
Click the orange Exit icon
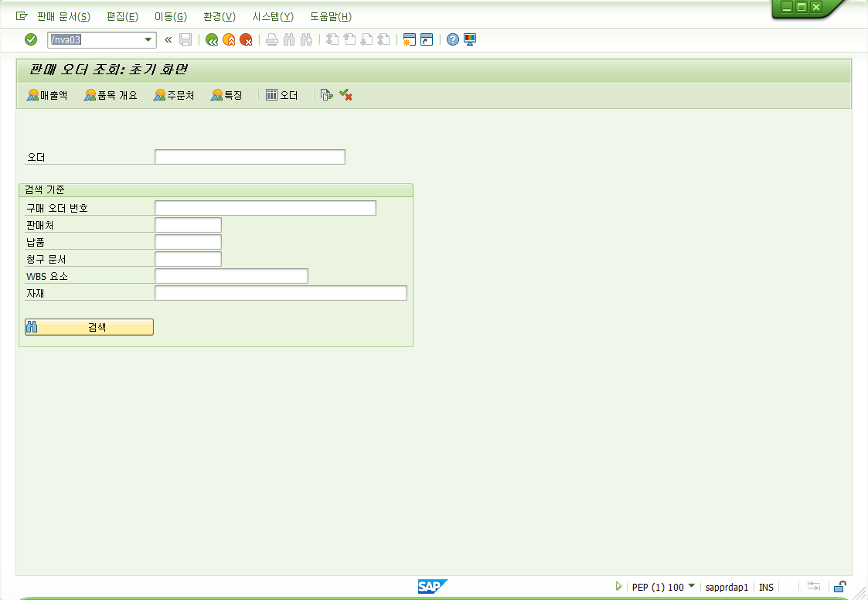pyautogui.click(x=229, y=39)
